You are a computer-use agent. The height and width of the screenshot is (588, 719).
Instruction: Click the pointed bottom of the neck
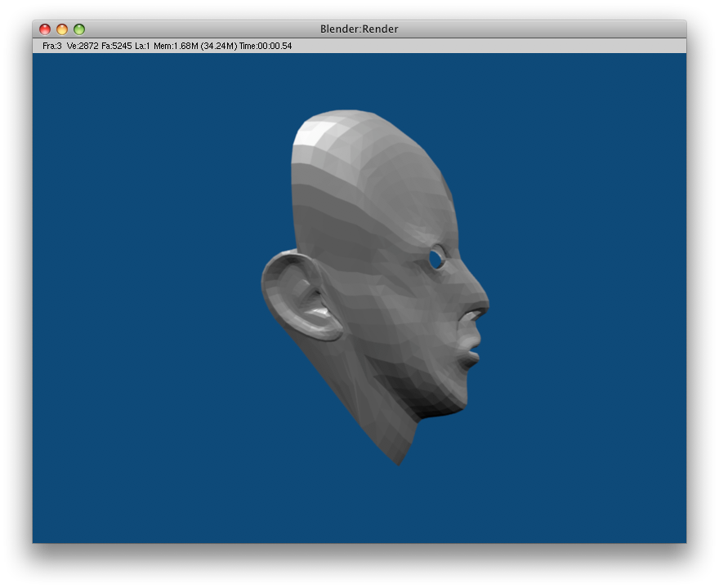point(399,462)
